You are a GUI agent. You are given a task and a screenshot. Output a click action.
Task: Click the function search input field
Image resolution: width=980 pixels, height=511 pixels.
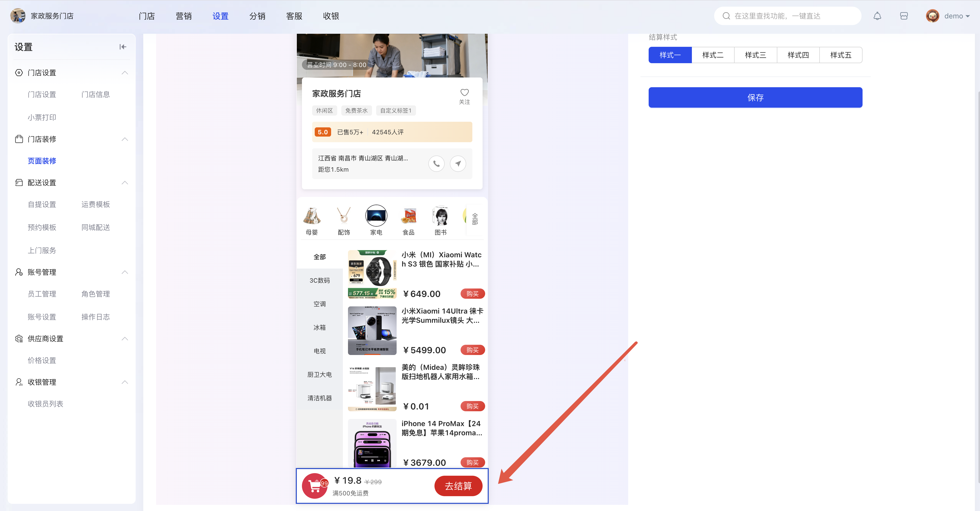788,16
